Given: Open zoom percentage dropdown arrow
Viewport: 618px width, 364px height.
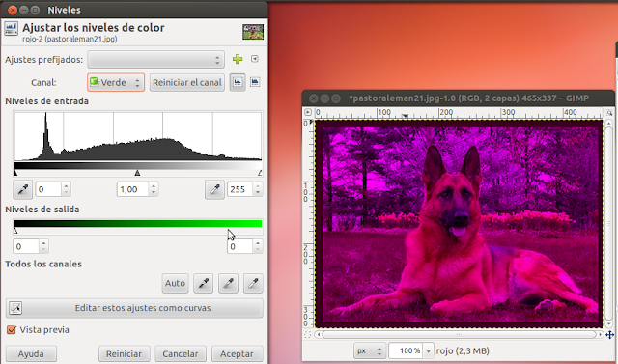Looking at the screenshot, I should pos(428,350).
